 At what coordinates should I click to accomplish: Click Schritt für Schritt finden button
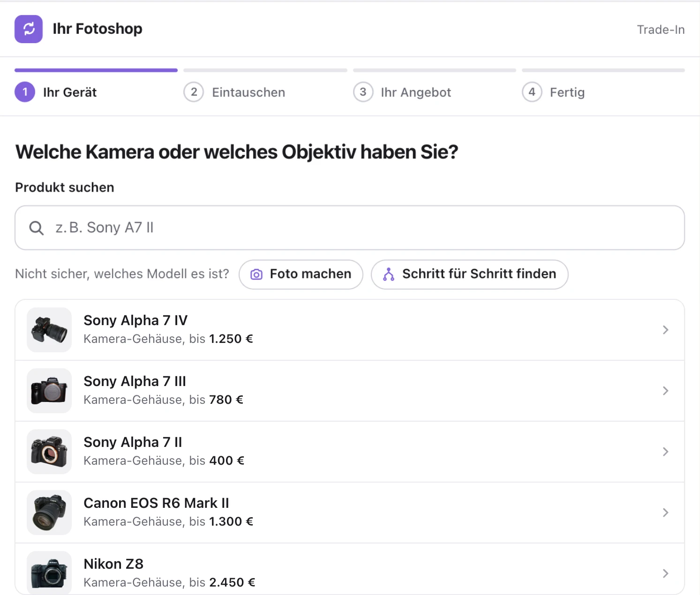[470, 275]
